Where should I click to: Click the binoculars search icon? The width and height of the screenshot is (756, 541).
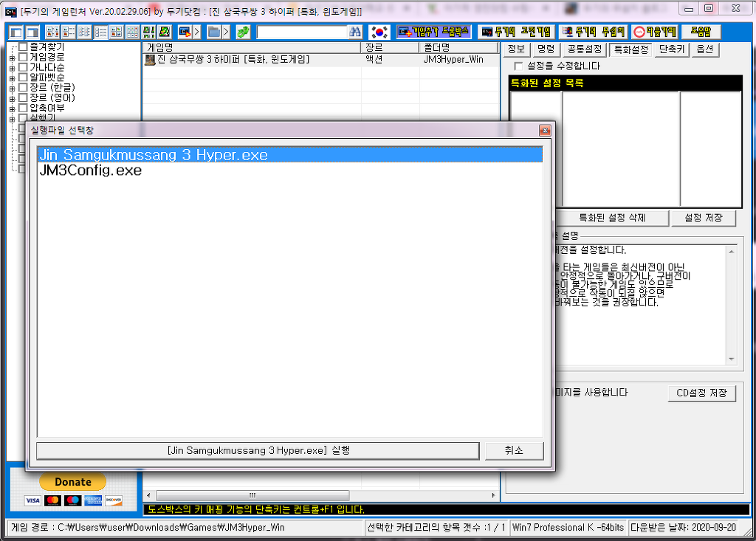coord(355,32)
